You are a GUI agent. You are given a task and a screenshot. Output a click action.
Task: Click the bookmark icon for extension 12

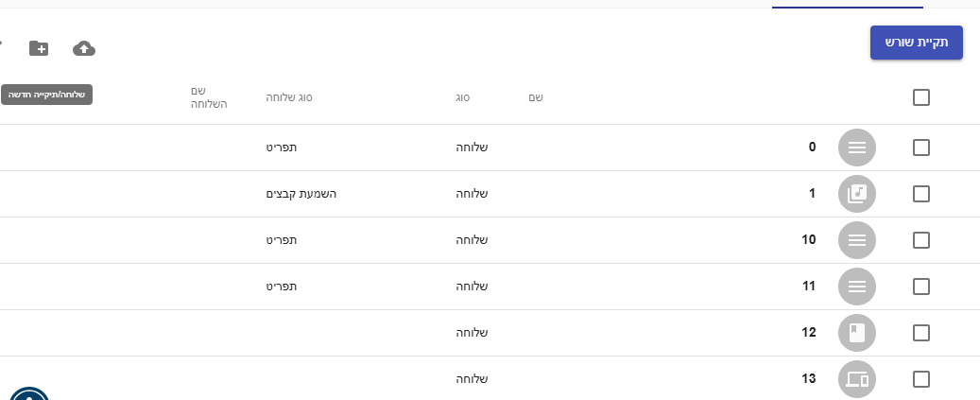point(857,333)
